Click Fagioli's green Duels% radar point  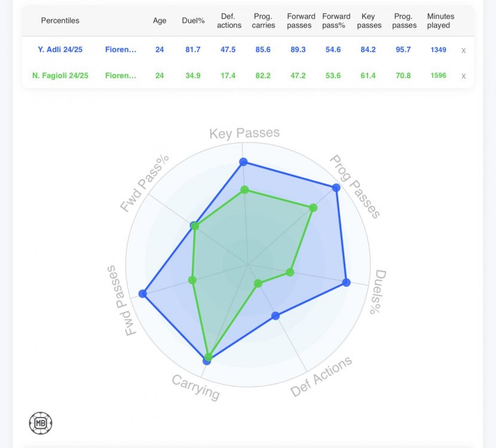point(290,272)
